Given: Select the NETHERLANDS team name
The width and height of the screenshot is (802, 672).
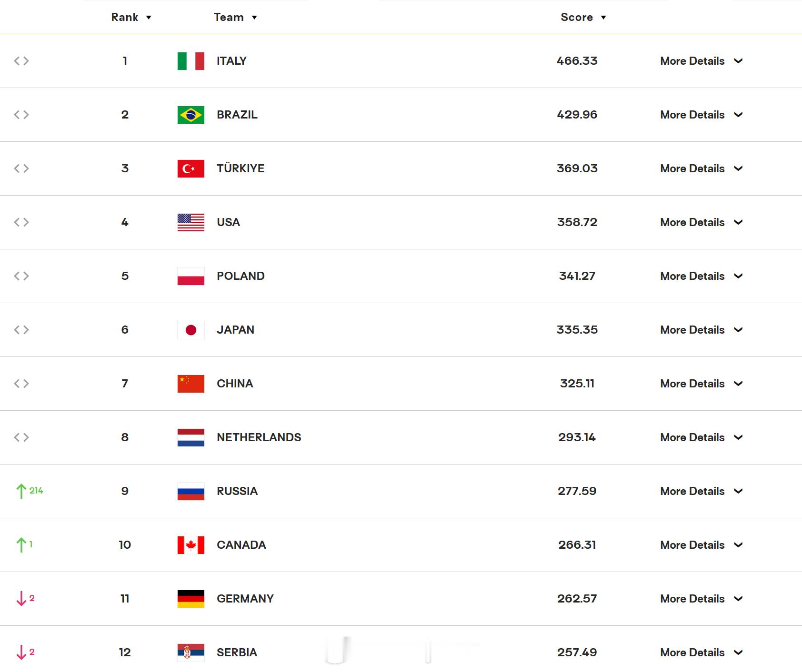Looking at the screenshot, I should tap(259, 437).
